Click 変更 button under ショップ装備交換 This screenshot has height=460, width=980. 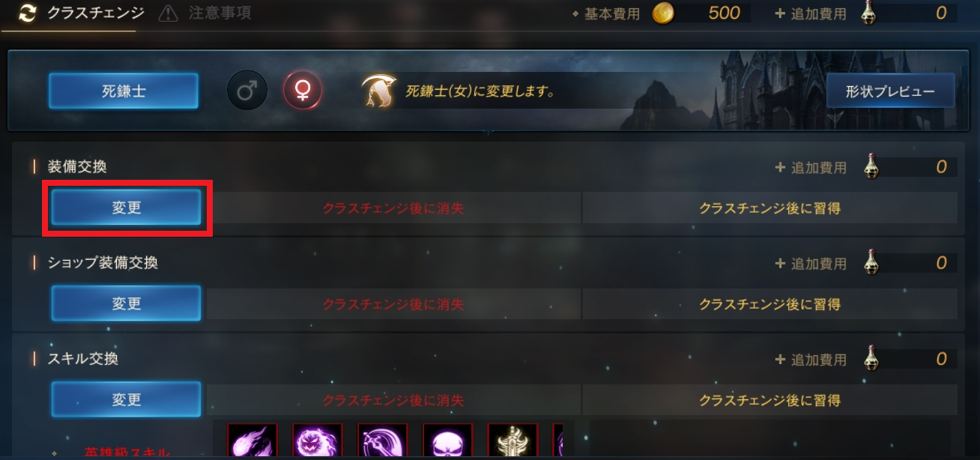point(126,303)
